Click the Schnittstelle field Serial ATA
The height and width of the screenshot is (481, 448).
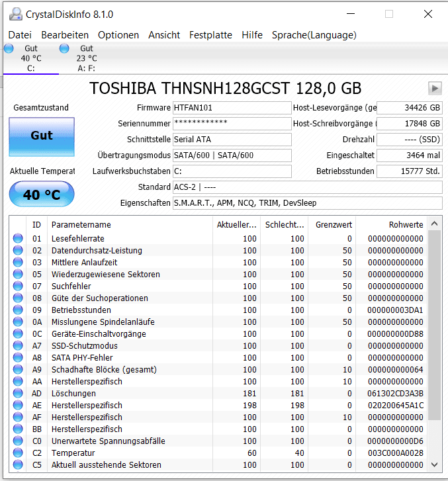[x=232, y=140]
